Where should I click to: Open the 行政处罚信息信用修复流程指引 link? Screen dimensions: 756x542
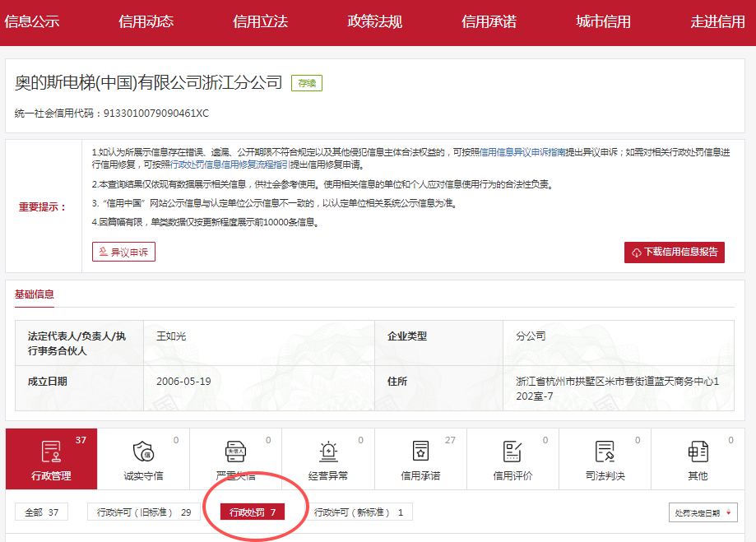click(229, 164)
